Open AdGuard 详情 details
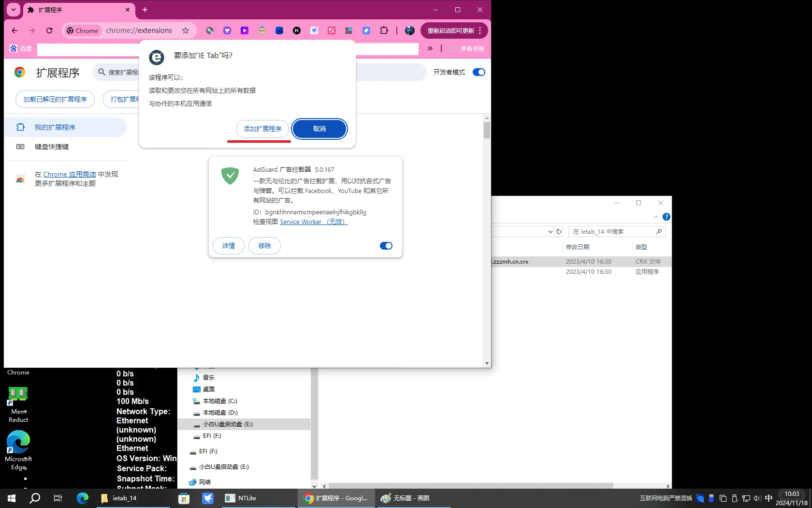 [229, 246]
